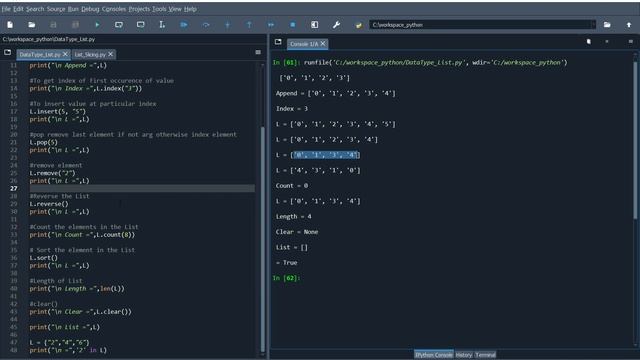Run current cell toolbar icon
The image size is (640, 360).
point(119,25)
